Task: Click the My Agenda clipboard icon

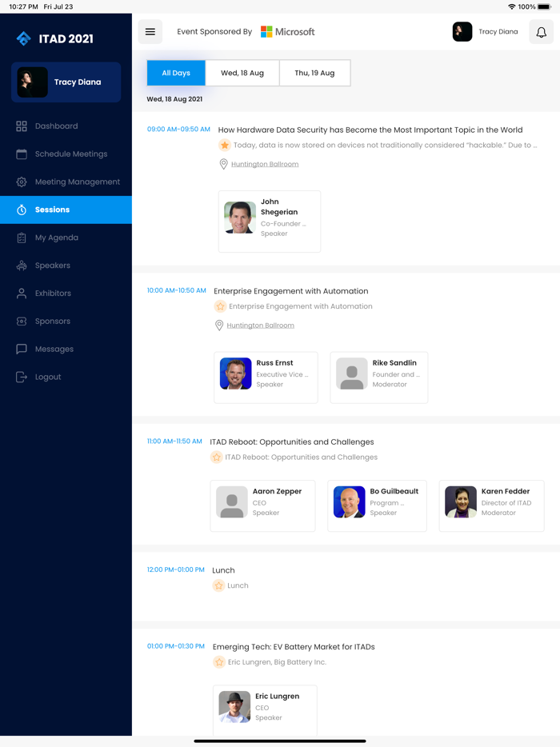Action: (x=22, y=238)
